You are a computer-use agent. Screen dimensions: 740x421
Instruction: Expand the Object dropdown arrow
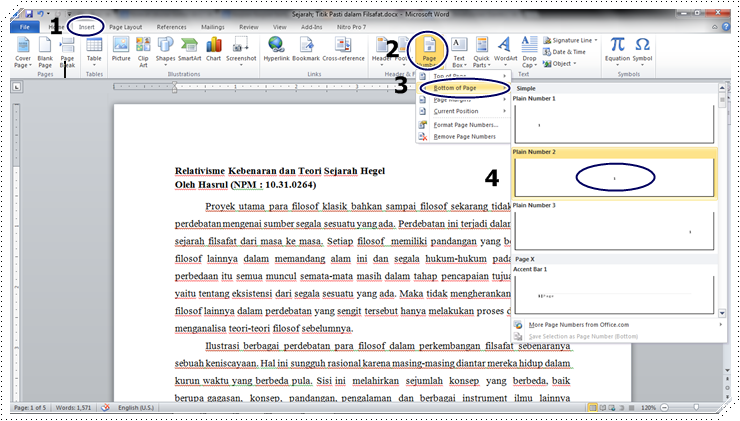pyautogui.click(x=575, y=63)
